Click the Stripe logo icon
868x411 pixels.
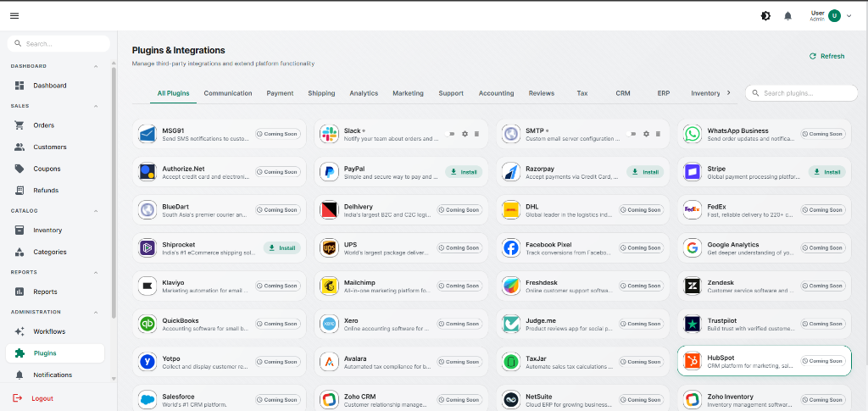[x=692, y=172]
